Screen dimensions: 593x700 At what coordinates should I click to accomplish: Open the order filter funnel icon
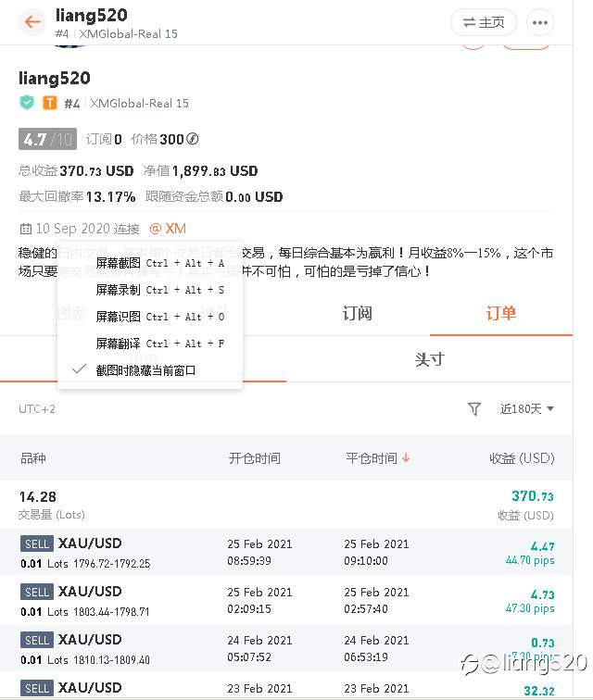point(474,408)
